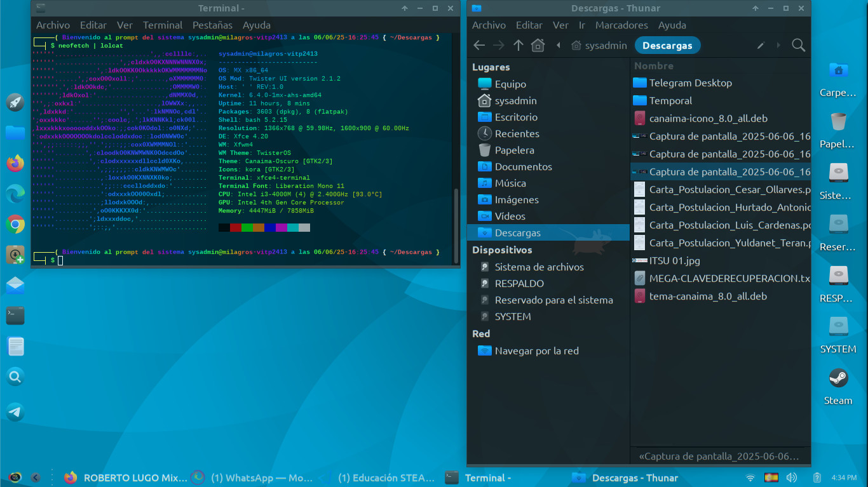Open Papelera in the Thunar sidebar

click(548, 150)
